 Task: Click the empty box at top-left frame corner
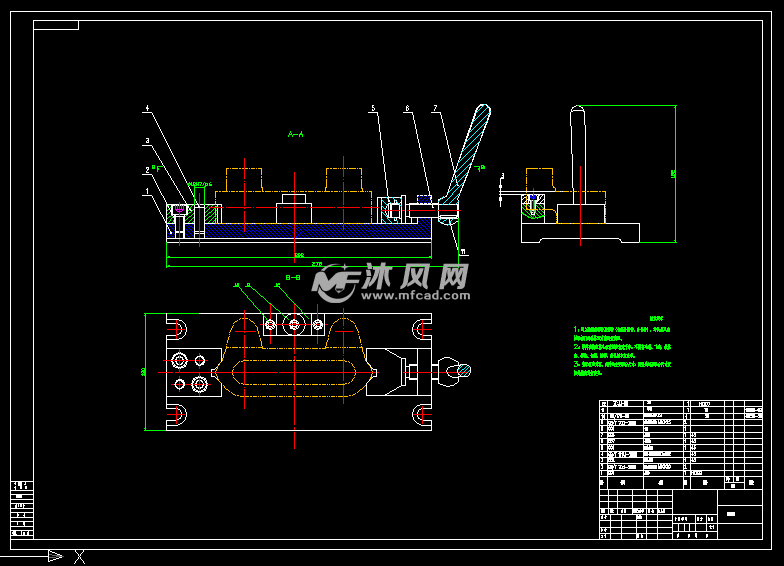tap(56, 24)
